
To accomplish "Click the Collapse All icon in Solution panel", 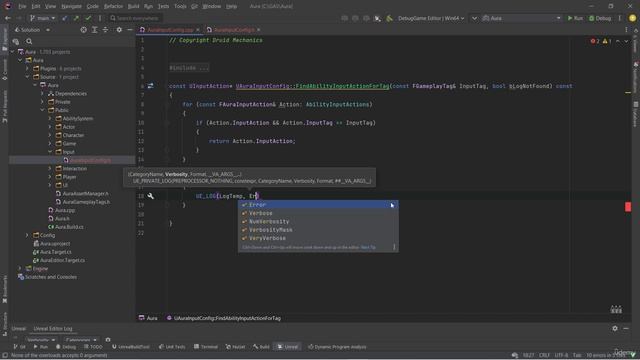I will click(105, 30).
